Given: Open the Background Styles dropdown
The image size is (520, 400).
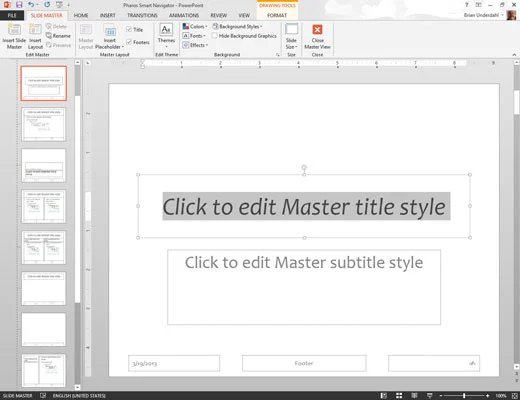Looking at the screenshot, I should click(x=237, y=26).
